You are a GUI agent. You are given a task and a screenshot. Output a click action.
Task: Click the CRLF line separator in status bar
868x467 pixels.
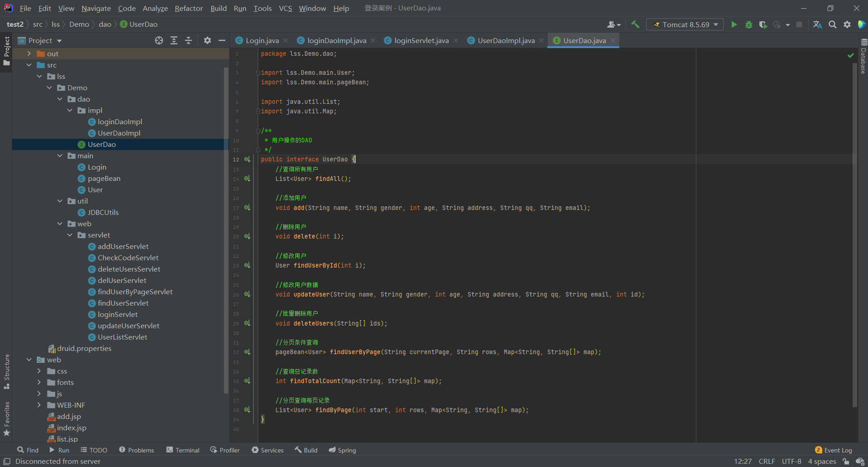[767, 462]
